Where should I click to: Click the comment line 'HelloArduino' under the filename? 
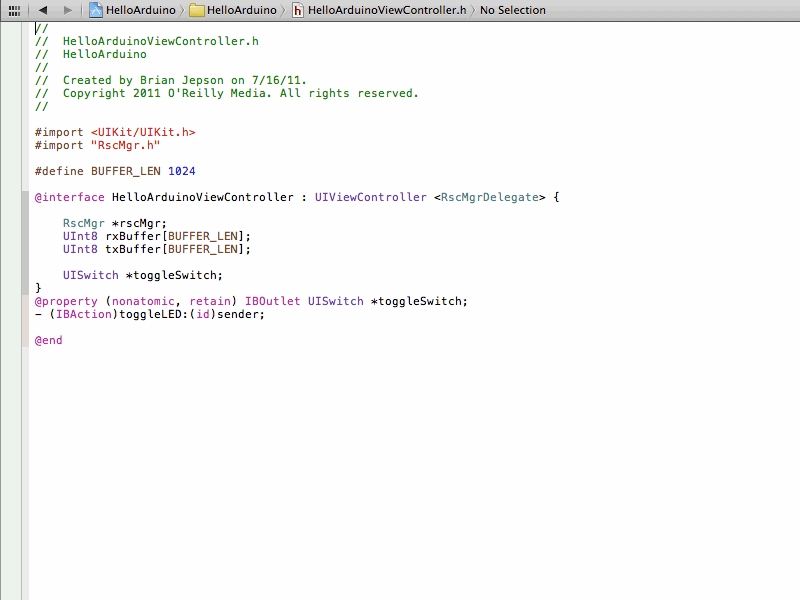click(x=105, y=54)
